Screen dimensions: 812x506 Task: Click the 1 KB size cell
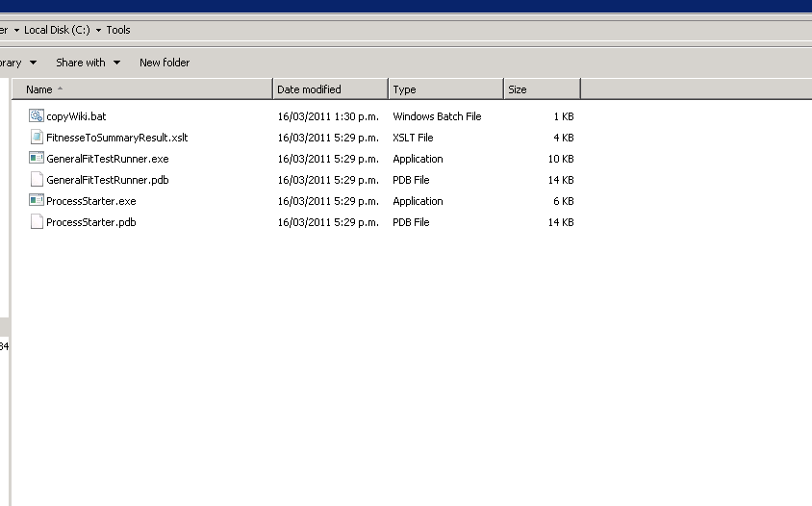[564, 116]
